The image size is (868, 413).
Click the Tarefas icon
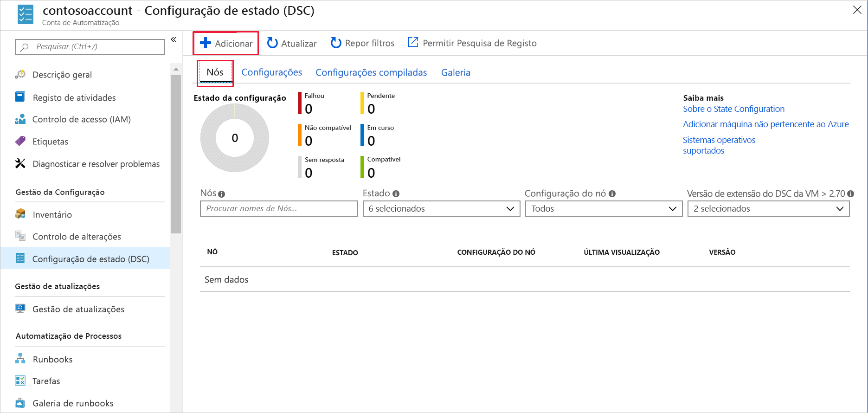[20, 381]
